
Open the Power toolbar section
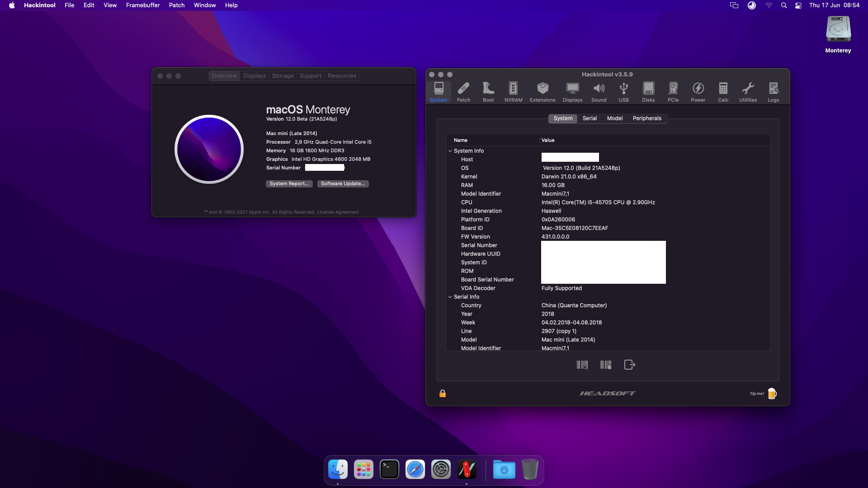tap(698, 92)
